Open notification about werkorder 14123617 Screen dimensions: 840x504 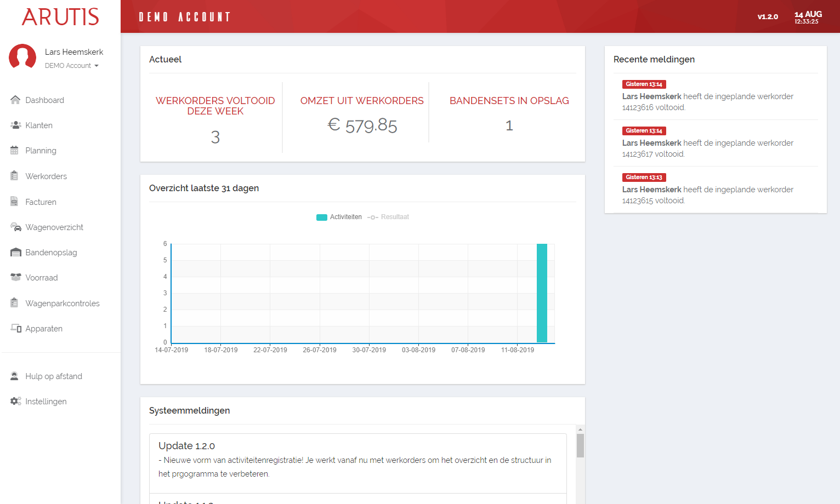coord(716,143)
